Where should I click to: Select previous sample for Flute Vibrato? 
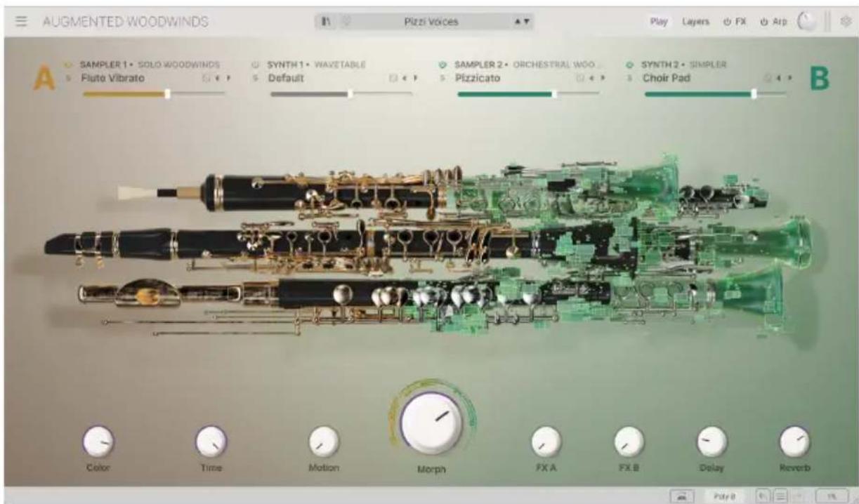[x=218, y=78]
